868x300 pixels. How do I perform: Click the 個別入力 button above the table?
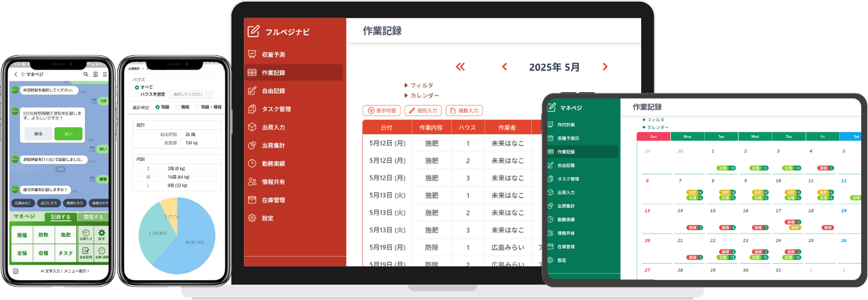423,110
